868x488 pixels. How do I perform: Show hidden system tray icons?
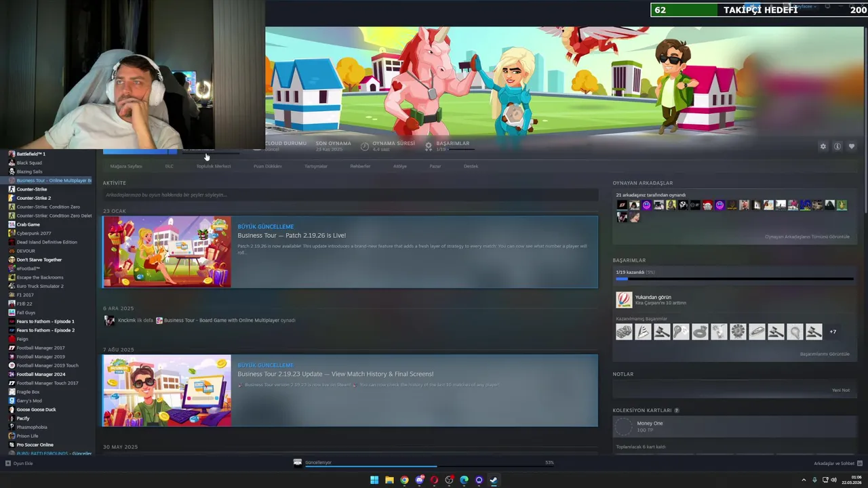805,480
